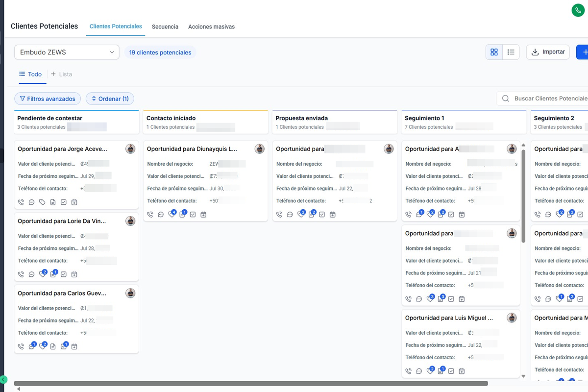Click the tags icon on Diunayquis card

coord(171,214)
